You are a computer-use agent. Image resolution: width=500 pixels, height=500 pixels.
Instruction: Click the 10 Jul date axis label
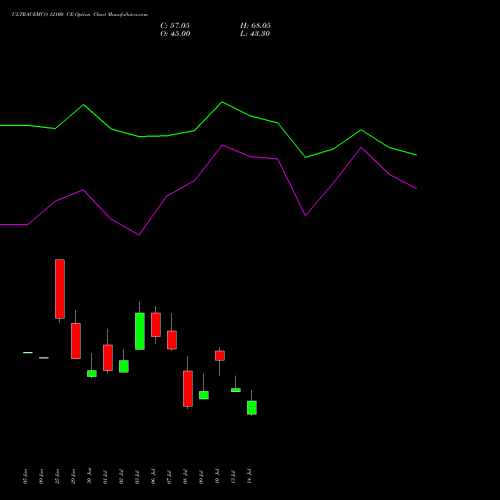[217, 477]
